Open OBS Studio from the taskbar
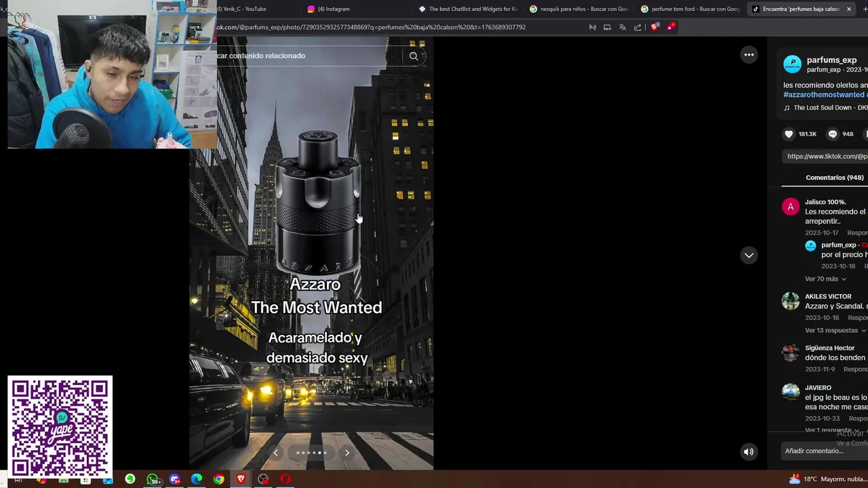The height and width of the screenshot is (488, 868). click(263, 479)
